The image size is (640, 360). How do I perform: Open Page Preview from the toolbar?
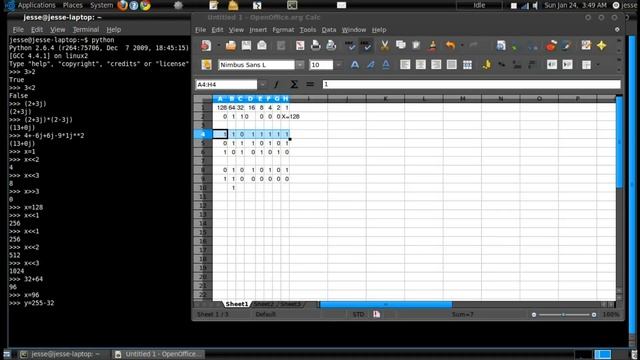pyautogui.click(x=331, y=45)
